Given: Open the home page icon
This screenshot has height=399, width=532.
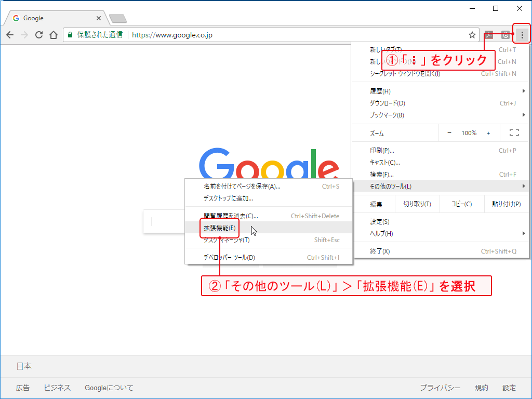Looking at the screenshot, I should tap(54, 35).
